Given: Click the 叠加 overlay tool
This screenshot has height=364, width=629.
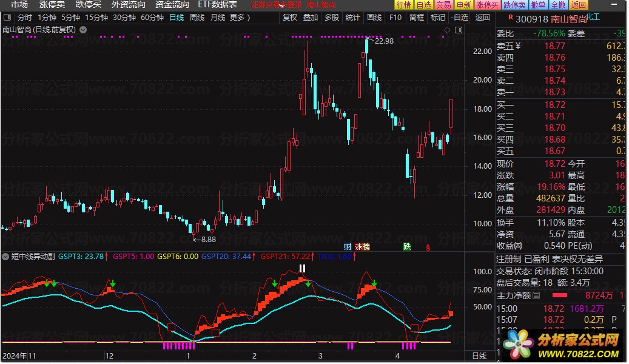Looking at the screenshot, I should [311, 18].
